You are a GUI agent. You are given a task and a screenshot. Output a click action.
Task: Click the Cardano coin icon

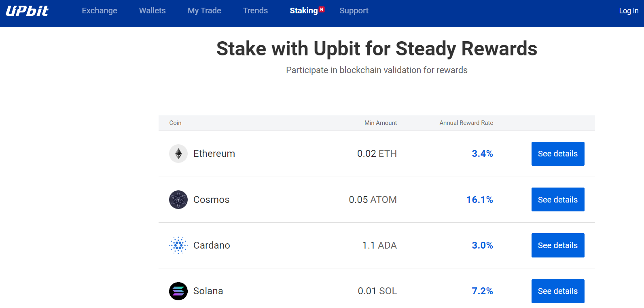coord(178,245)
